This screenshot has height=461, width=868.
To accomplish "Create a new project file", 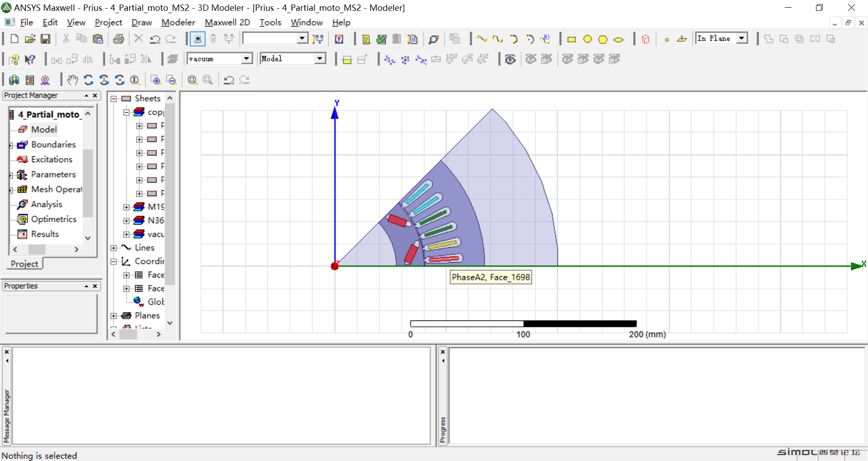I will click(x=14, y=39).
